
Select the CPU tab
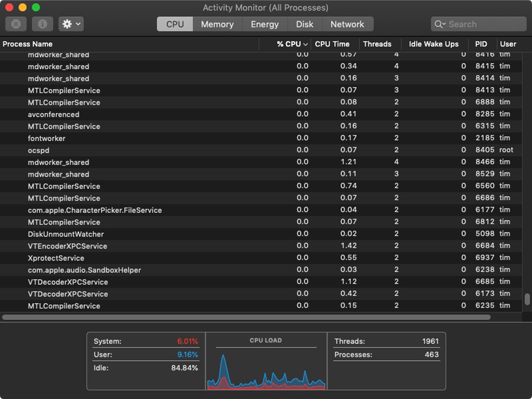pyautogui.click(x=175, y=24)
